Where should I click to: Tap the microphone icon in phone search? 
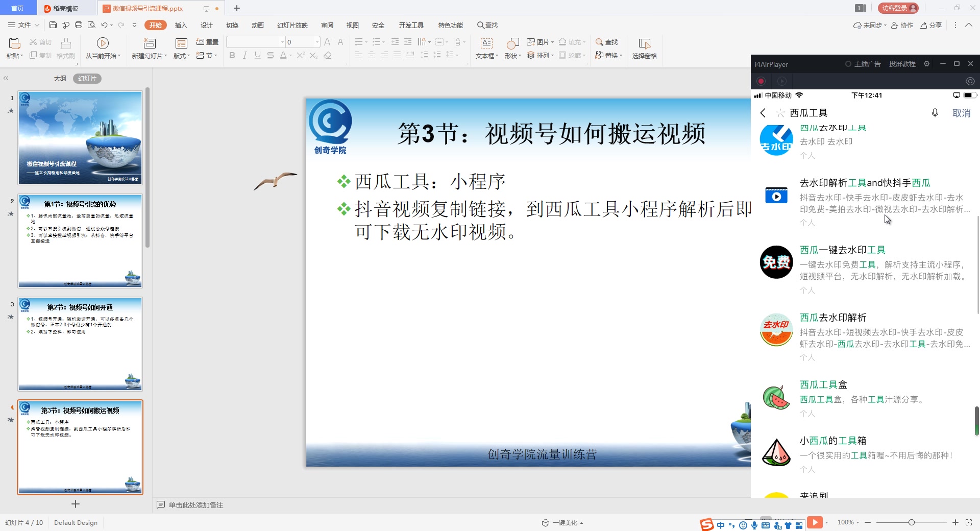point(935,113)
